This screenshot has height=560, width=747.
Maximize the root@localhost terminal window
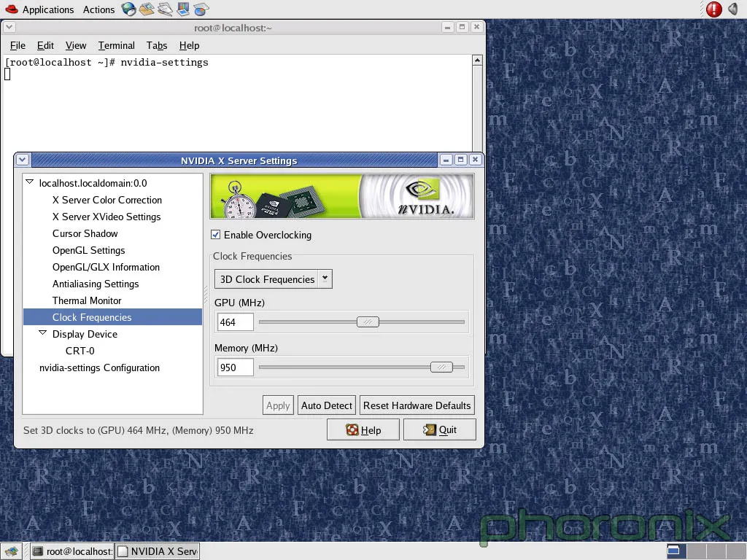[462, 27]
